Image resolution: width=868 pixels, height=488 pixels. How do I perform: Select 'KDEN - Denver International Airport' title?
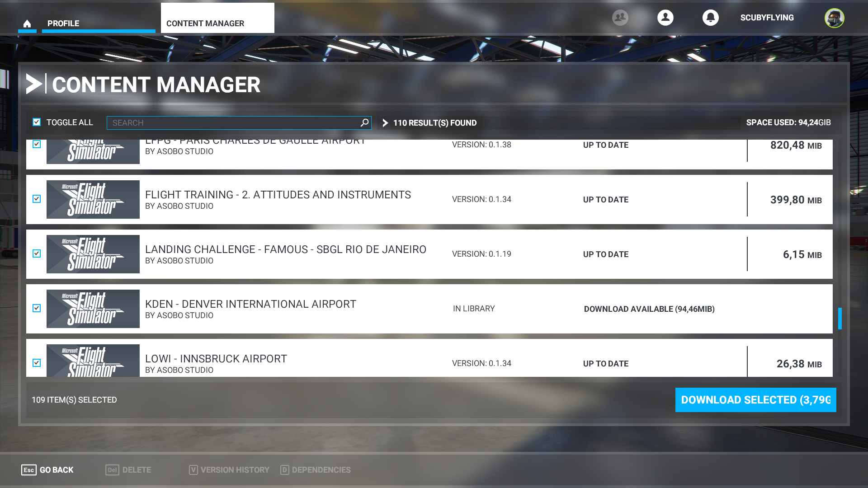250,304
